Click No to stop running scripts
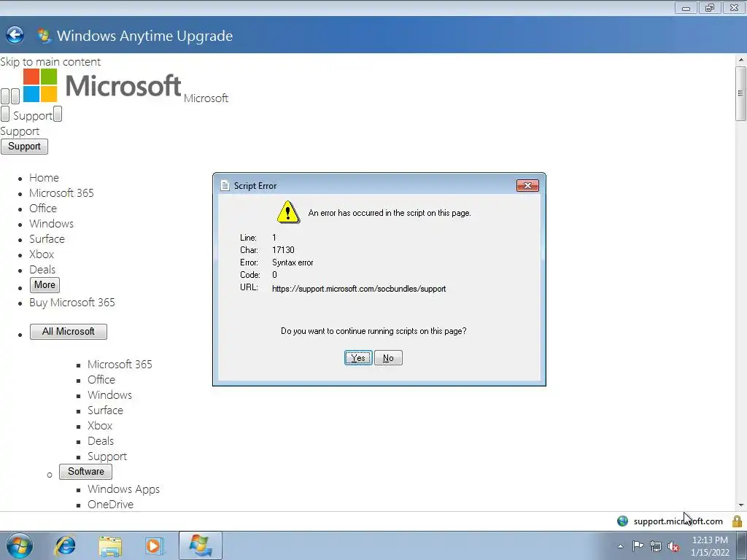 [x=388, y=357]
